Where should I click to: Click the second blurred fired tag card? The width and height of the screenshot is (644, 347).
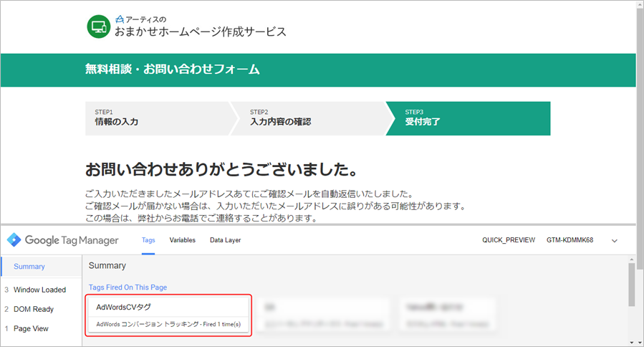pos(323,315)
